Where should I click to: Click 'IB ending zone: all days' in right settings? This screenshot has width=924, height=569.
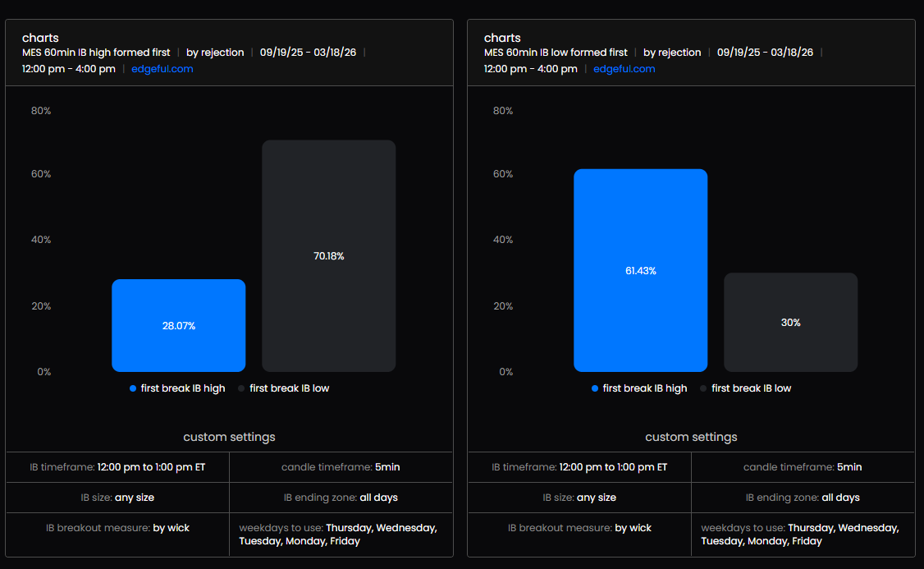click(803, 498)
